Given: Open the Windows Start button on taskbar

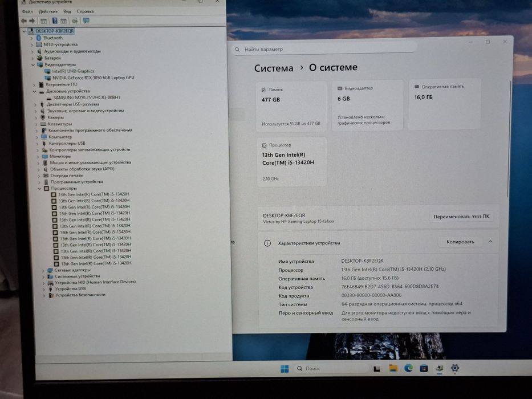Looking at the screenshot, I should 285,368.
